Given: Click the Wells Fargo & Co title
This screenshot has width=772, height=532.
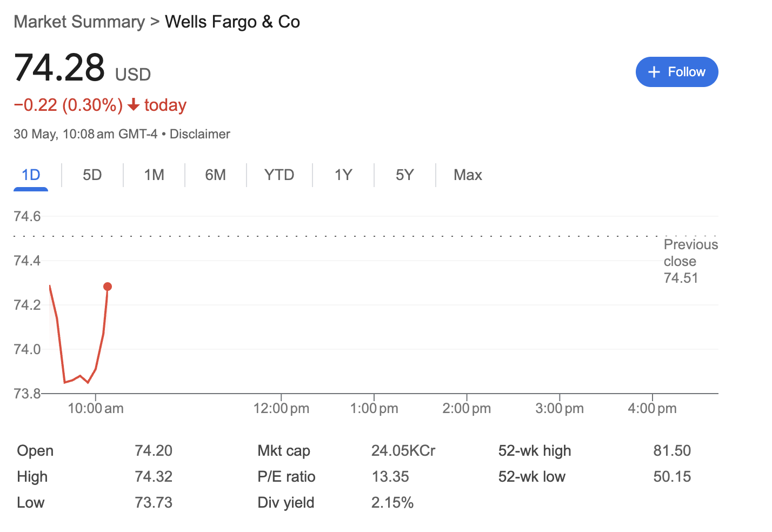Looking at the screenshot, I should (x=232, y=22).
